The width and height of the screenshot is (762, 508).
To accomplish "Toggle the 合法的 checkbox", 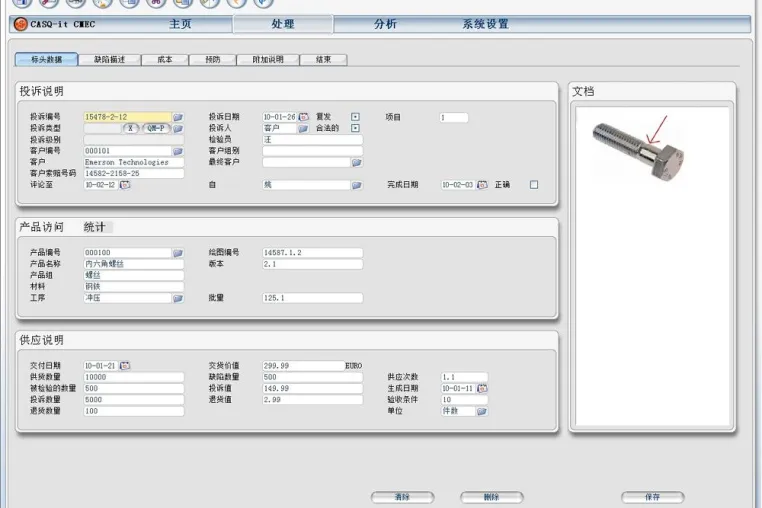I will coord(355,128).
